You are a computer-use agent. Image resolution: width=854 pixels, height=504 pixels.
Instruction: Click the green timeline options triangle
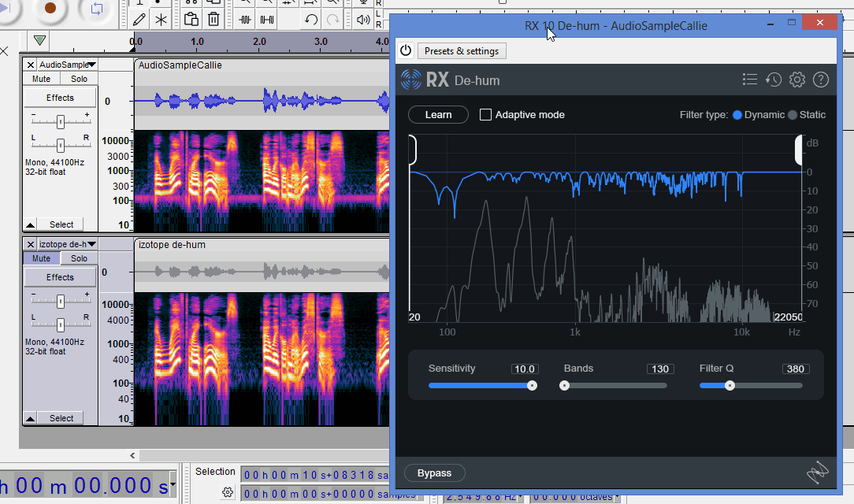39,40
